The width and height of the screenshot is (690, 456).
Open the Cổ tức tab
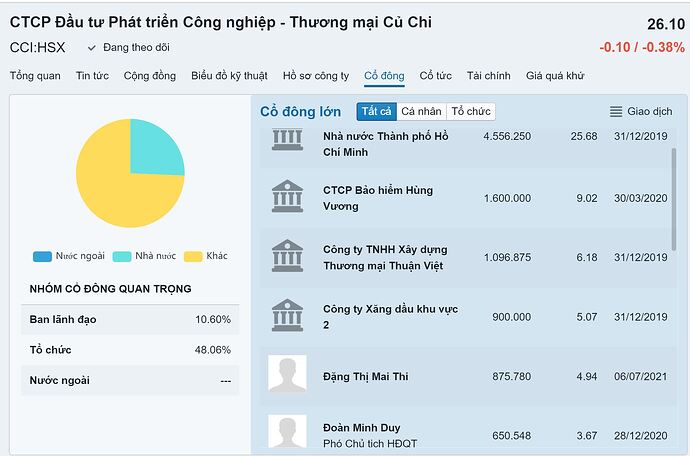tap(435, 76)
